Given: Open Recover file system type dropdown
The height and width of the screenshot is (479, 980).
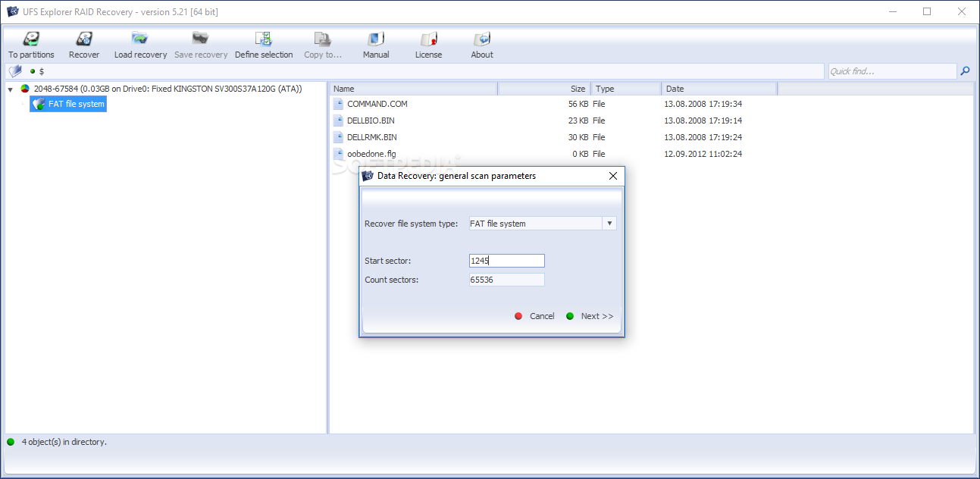Looking at the screenshot, I should click(543, 224).
